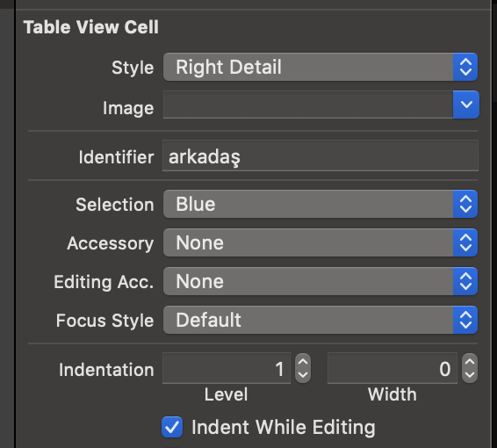The width and height of the screenshot is (497, 448).
Task: Click the Selection popup blue arrows
Action: (x=465, y=204)
